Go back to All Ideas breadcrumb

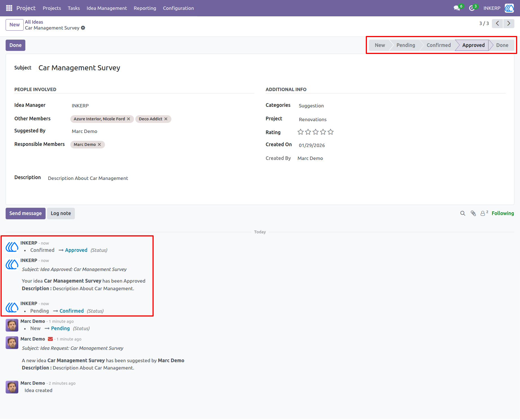[34, 22]
